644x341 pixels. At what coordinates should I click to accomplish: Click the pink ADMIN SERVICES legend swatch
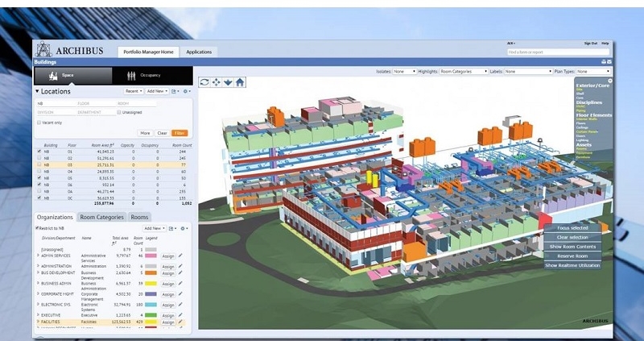tap(151, 256)
